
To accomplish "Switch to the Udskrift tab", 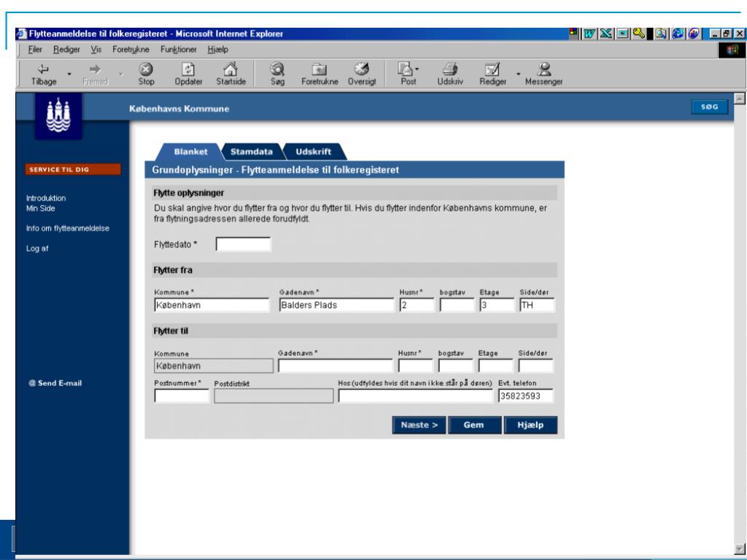I will (313, 152).
